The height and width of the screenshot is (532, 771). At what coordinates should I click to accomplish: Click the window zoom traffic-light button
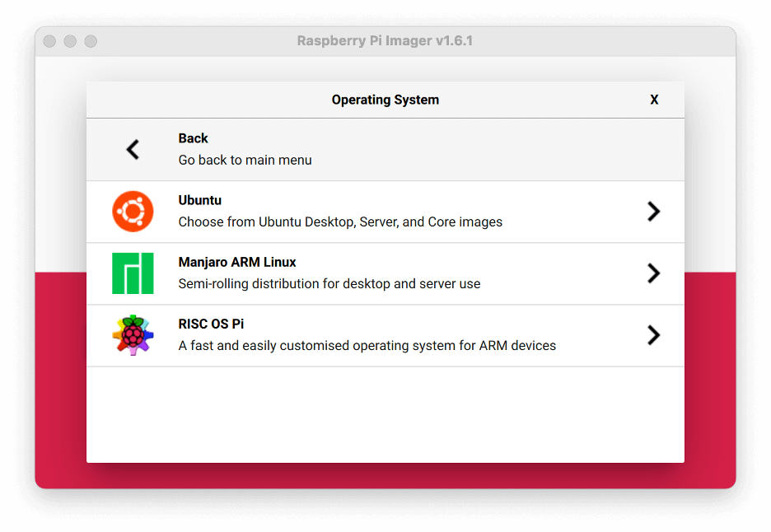point(91,41)
